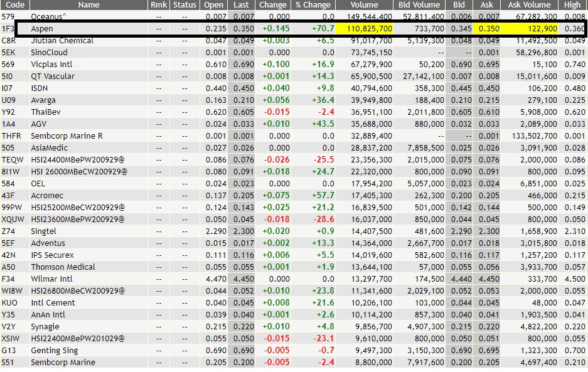
Task: Select HSI24400MBePW200929@ warrant name
Action: 77,160
